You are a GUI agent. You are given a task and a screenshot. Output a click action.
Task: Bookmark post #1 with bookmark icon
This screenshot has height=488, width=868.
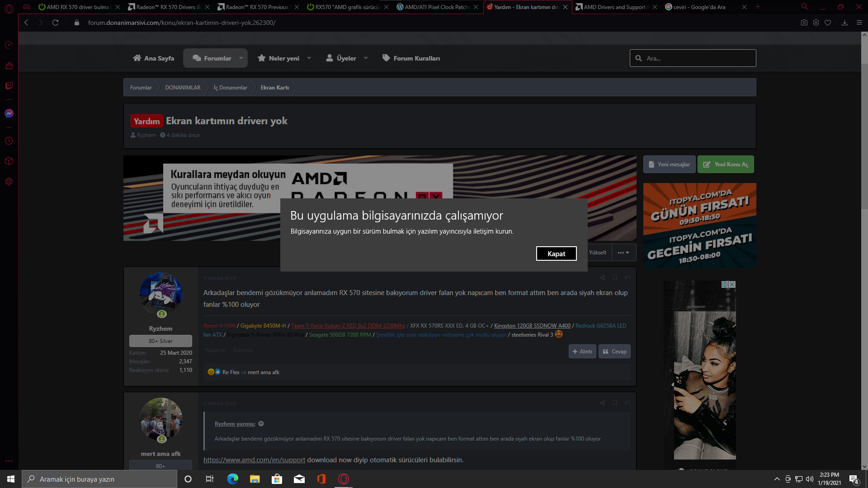pyautogui.click(x=615, y=278)
